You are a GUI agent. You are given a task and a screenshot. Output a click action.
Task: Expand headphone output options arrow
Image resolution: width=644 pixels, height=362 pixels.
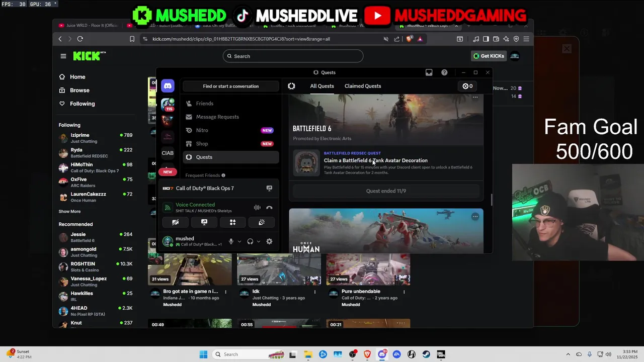[259, 241]
